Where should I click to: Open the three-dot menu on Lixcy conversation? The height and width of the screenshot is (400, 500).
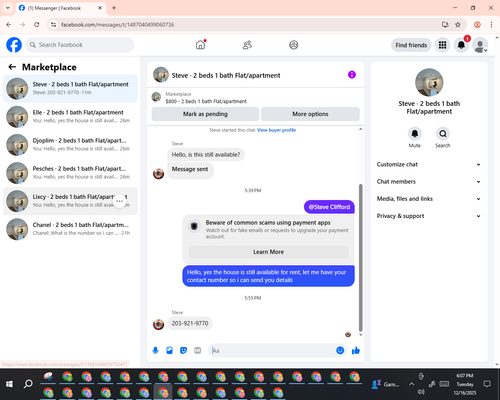(x=119, y=201)
